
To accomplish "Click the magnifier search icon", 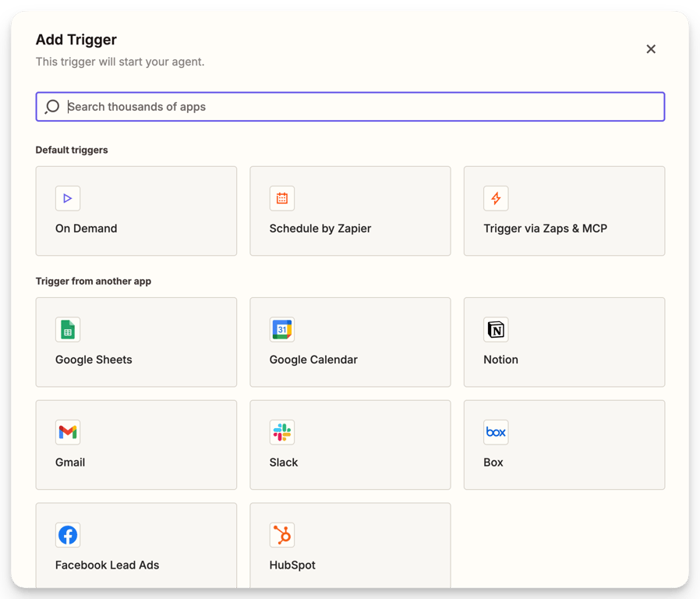I will pyautogui.click(x=52, y=107).
